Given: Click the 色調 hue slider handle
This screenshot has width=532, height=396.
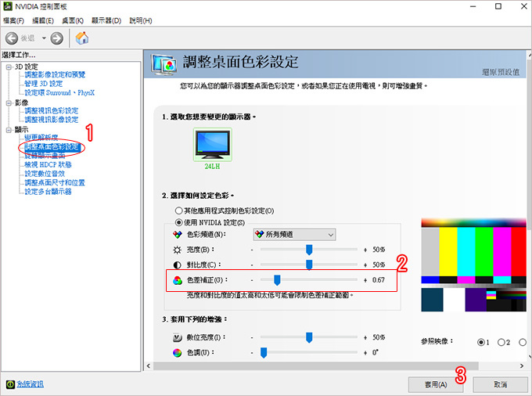Looking at the screenshot, I should (x=264, y=353).
